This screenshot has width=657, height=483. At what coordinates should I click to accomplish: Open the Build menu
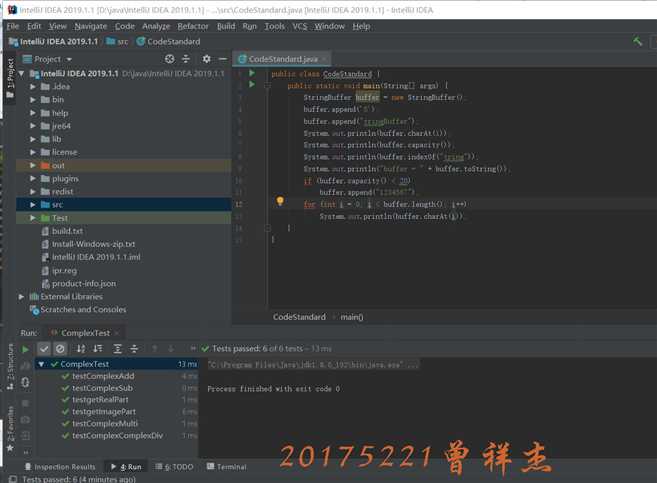tap(226, 26)
